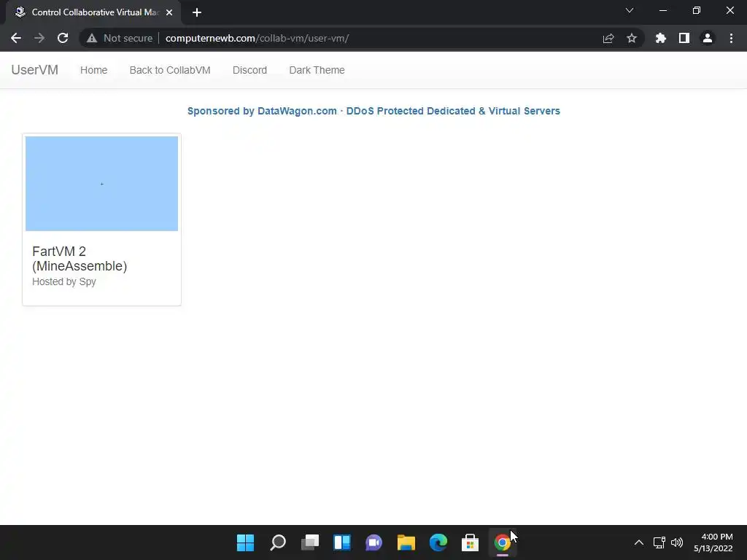Reload the current page

[x=63, y=38]
